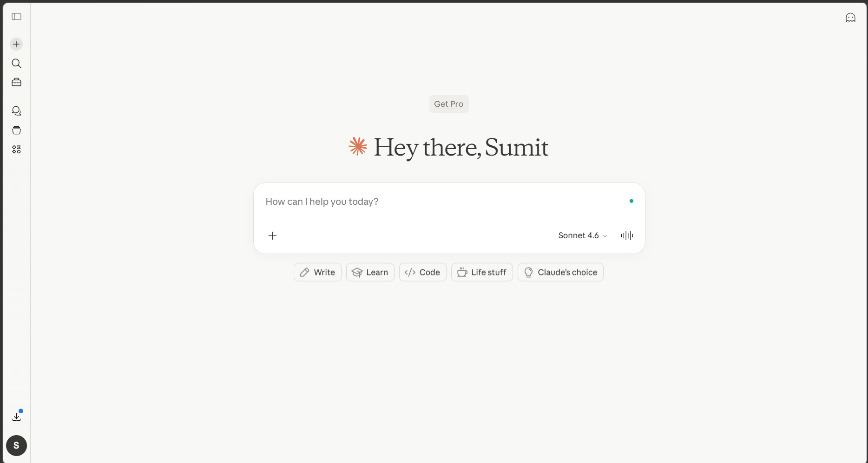Viewport: 868px width, 463px height.
Task: Select the Life stuff suggestion chip
Action: coord(482,272)
